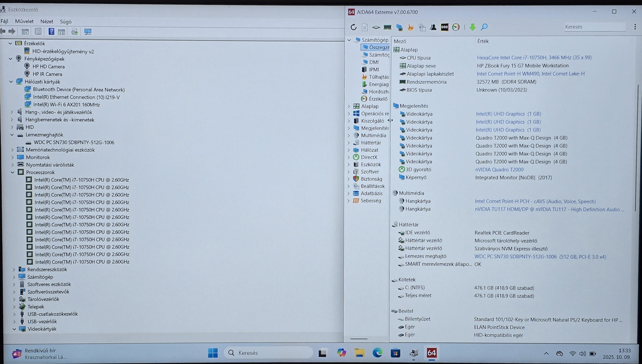
Task: Click the AIDA64 Keresés search field
Action: coord(594,27)
